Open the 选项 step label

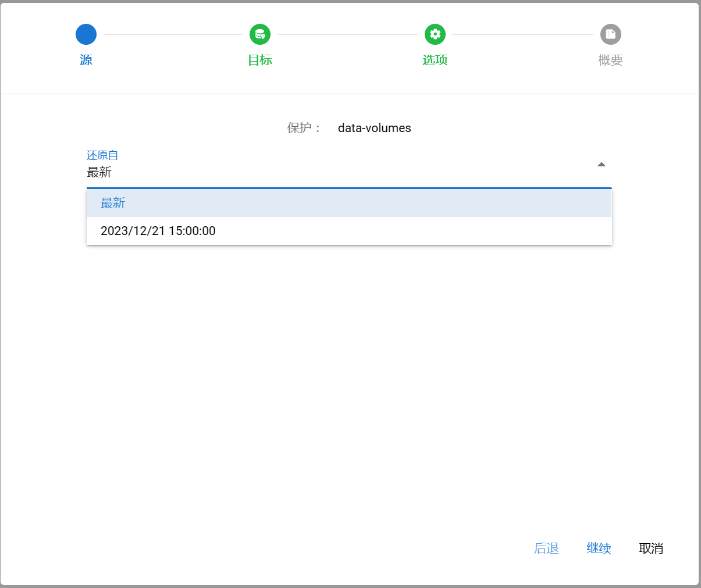coord(435,60)
